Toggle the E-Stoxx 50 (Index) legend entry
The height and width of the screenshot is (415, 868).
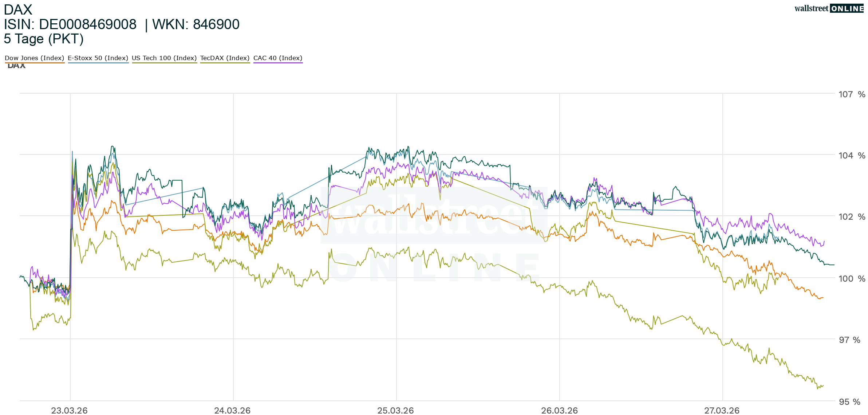pos(98,58)
